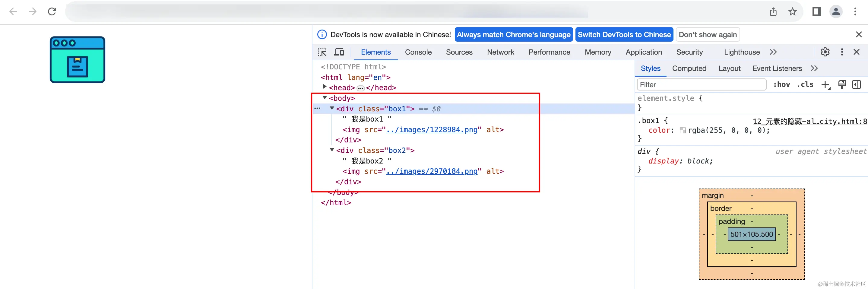Open the Sources tab

[459, 52]
